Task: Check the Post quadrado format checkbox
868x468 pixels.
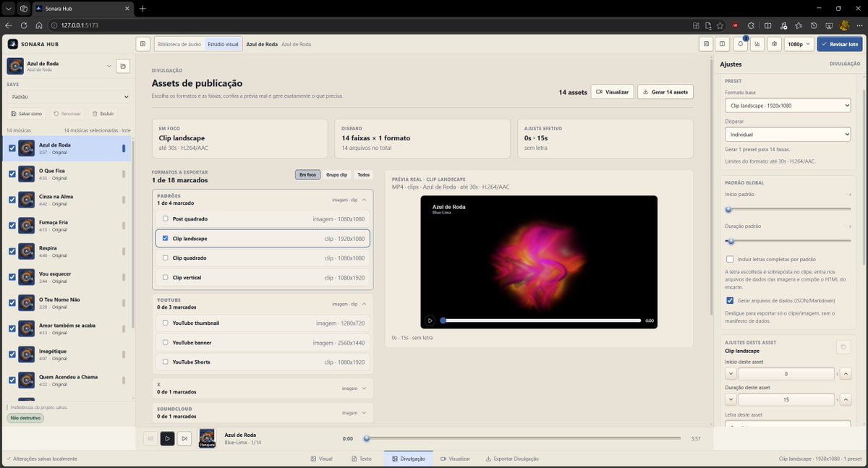Action: [166, 218]
